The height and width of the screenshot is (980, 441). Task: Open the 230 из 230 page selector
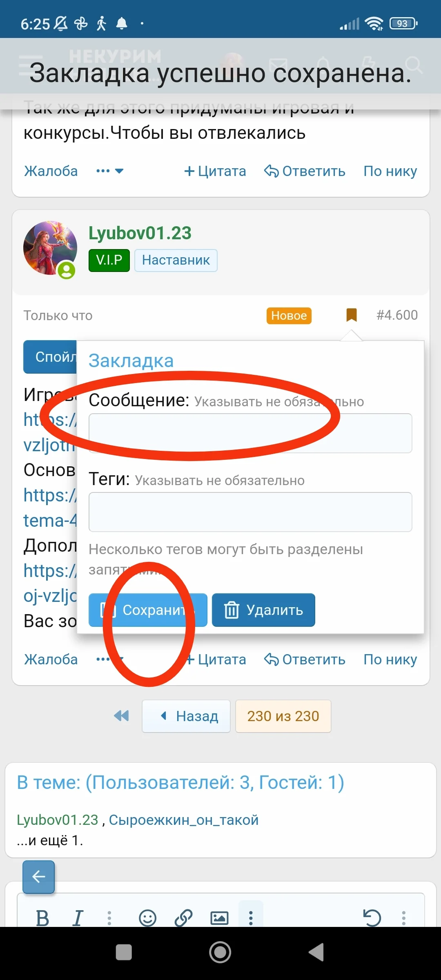coord(283,716)
